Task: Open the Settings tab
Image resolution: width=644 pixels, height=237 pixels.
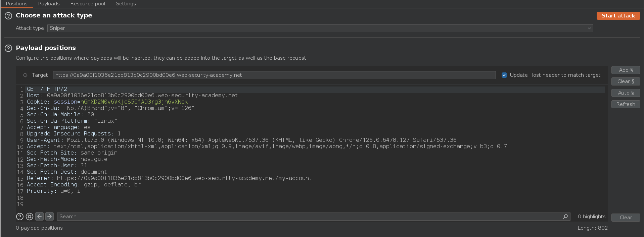Action: [126, 4]
